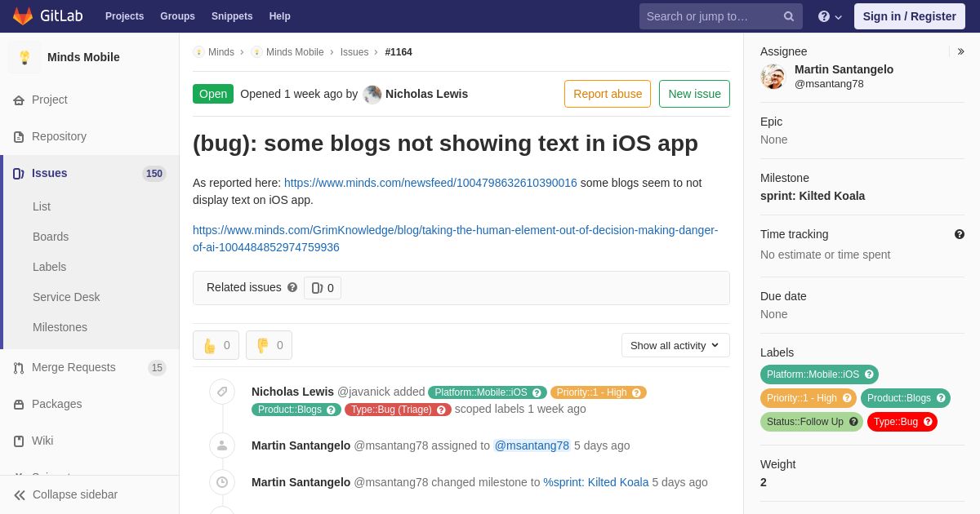Viewport: 980px width, 514px height.
Task: Click help icon on sidebar Type::Bug label
Action: (x=928, y=422)
